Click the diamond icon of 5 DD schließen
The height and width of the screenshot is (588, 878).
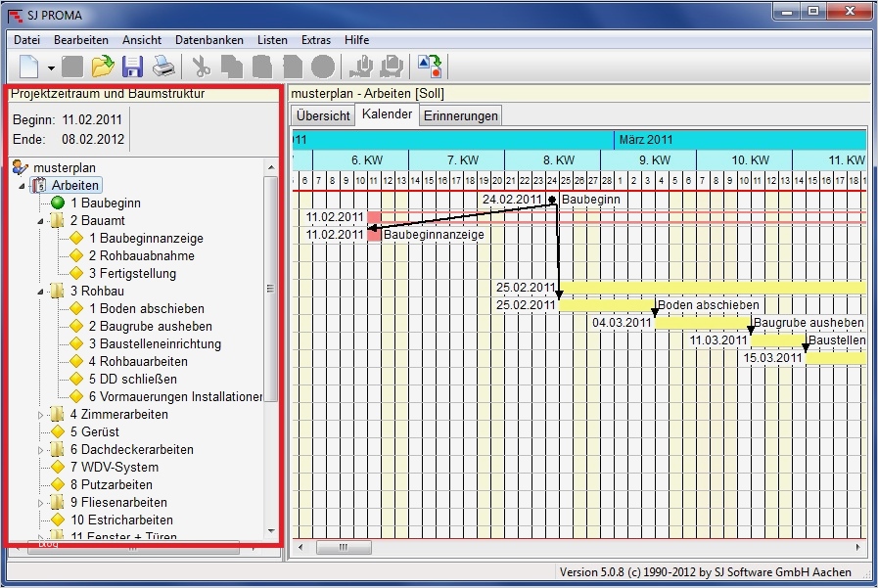tap(76, 379)
